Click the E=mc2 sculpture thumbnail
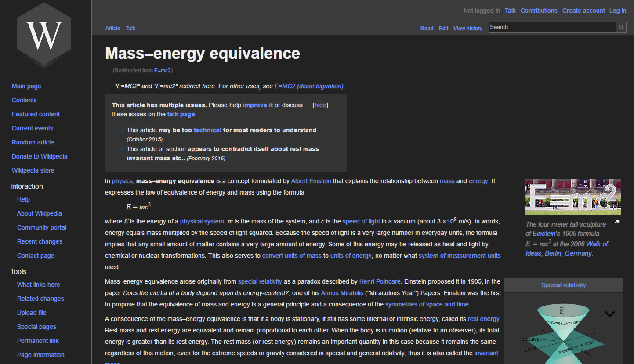 tap(572, 197)
